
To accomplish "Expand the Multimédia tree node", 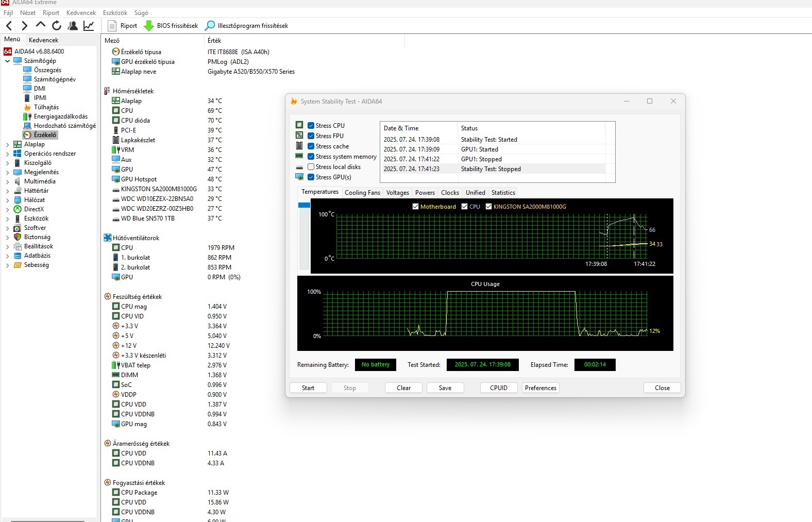I will (x=7, y=181).
